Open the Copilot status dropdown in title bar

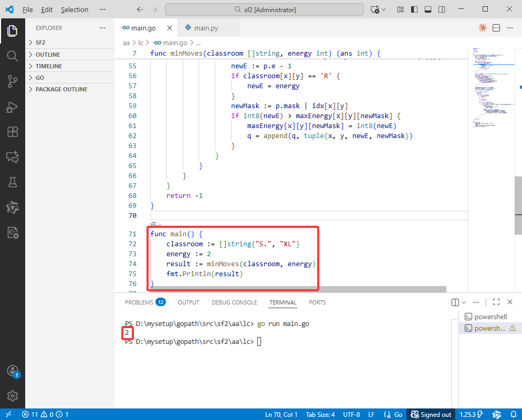pyautogui.click(x=378, y=9)
